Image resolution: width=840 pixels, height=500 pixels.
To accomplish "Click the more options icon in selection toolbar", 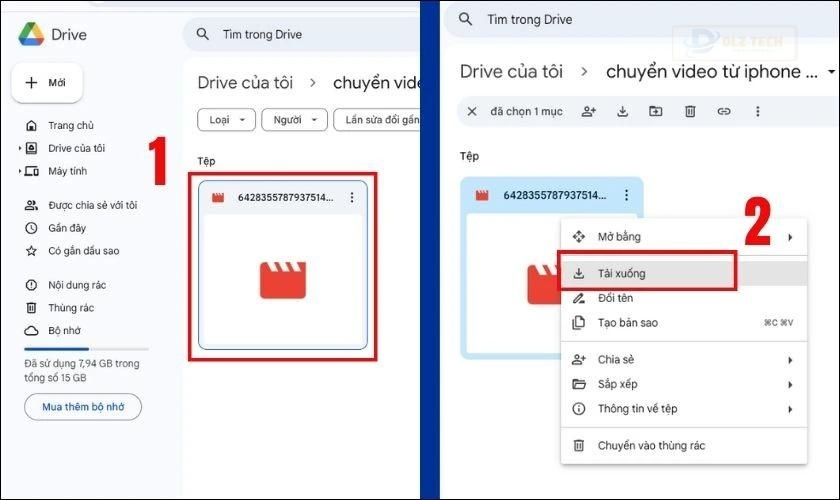I will [x=758, y=111].
